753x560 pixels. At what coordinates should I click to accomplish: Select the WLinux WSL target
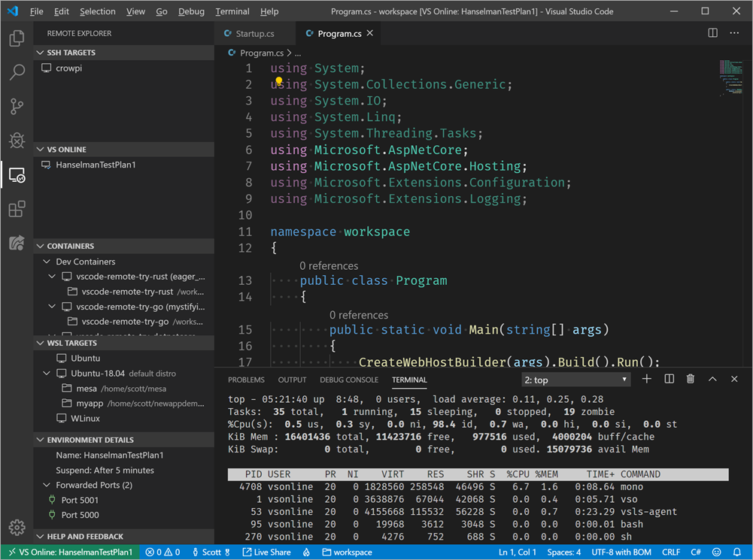tap(124, 419)
